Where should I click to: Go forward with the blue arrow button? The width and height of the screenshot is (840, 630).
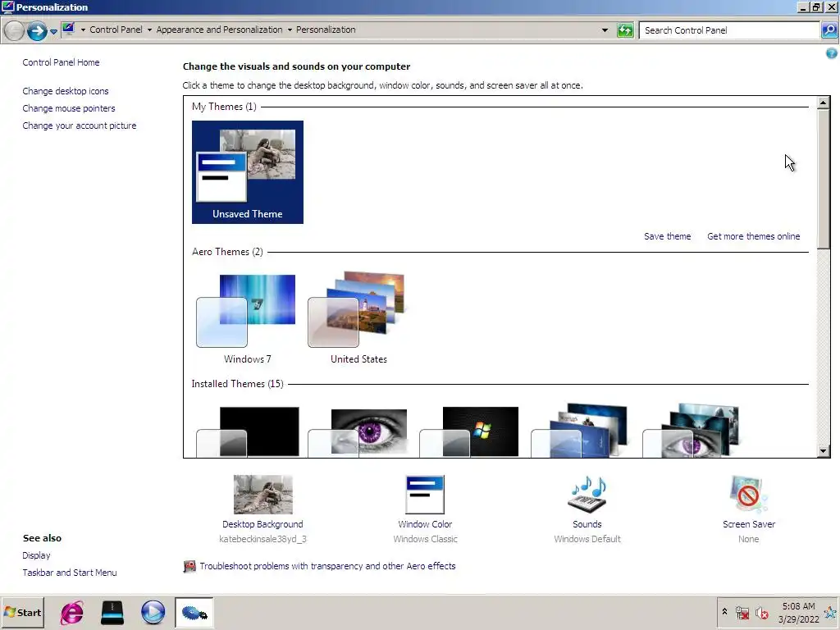click(36, 30)
